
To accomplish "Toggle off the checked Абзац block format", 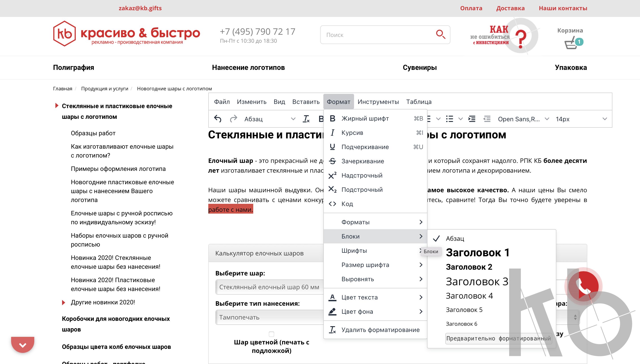I will coord(455,239).
